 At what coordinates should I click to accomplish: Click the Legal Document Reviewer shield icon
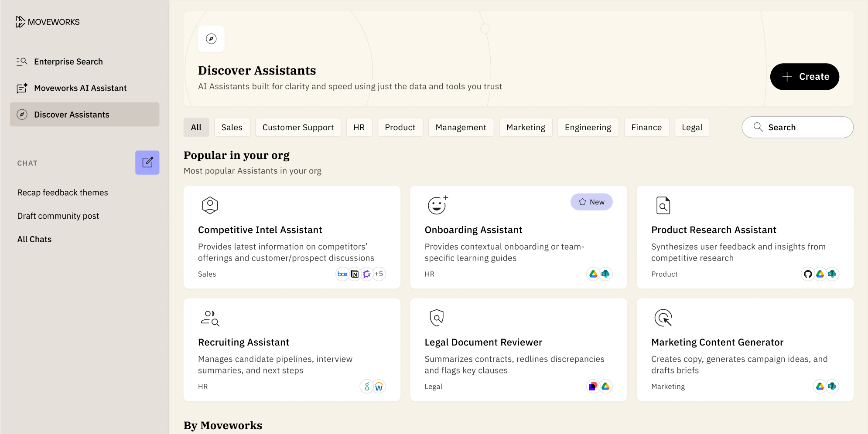coord(437,318)
